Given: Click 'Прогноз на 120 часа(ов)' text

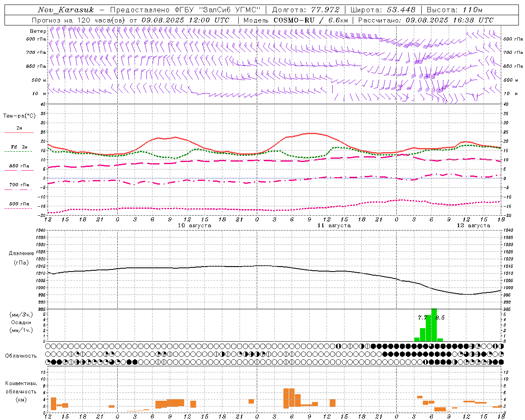Looking at the screenshot, I should point(79,20).
